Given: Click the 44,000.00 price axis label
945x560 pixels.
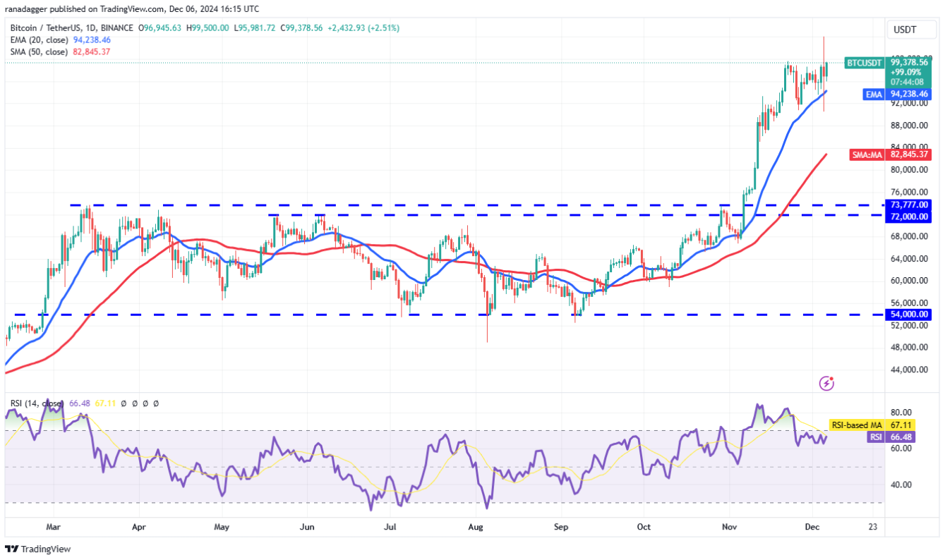Looking at the screenshot, I should pyautogui.click(x=909, y=370).
